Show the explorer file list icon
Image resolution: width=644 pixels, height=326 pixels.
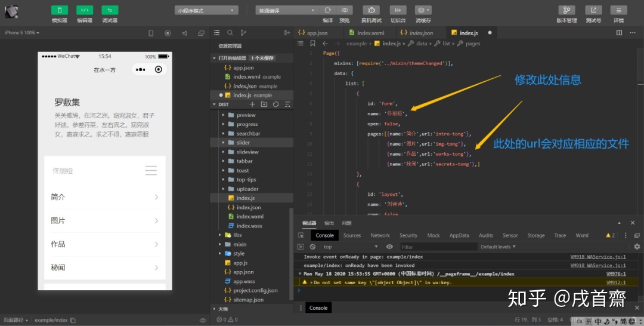217,33
